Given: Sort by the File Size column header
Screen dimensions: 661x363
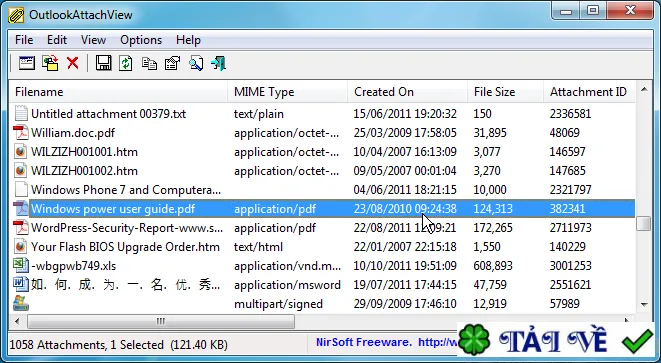Looking at the screenshot, I should pos(505,92).
